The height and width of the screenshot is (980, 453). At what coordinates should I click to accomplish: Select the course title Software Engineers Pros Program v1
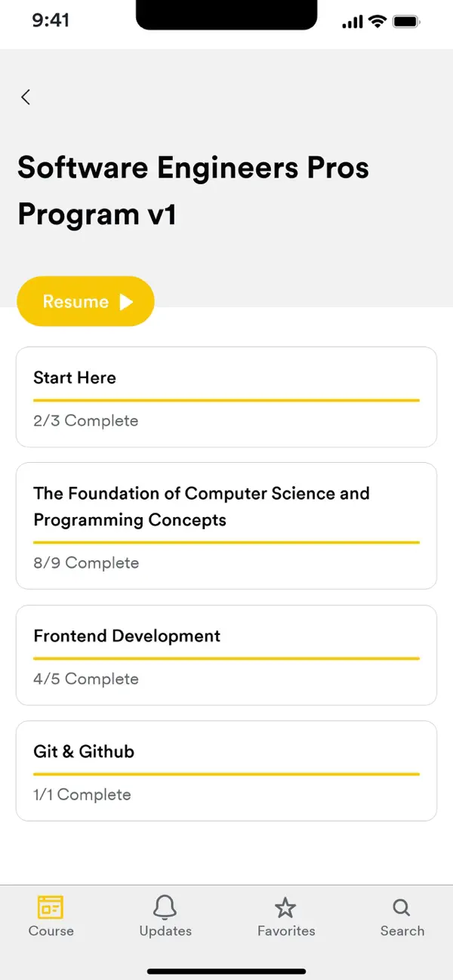click(193, 190)
